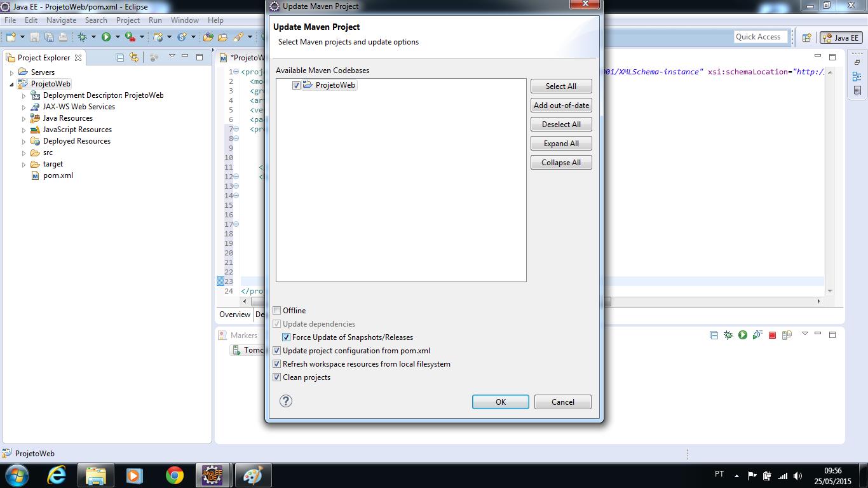Launch Debug with the bug icon
The image size is (868, 488).
click(83, 37)
